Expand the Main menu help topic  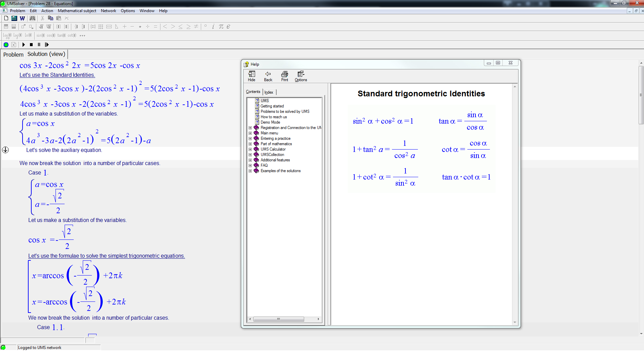point(250,133)
